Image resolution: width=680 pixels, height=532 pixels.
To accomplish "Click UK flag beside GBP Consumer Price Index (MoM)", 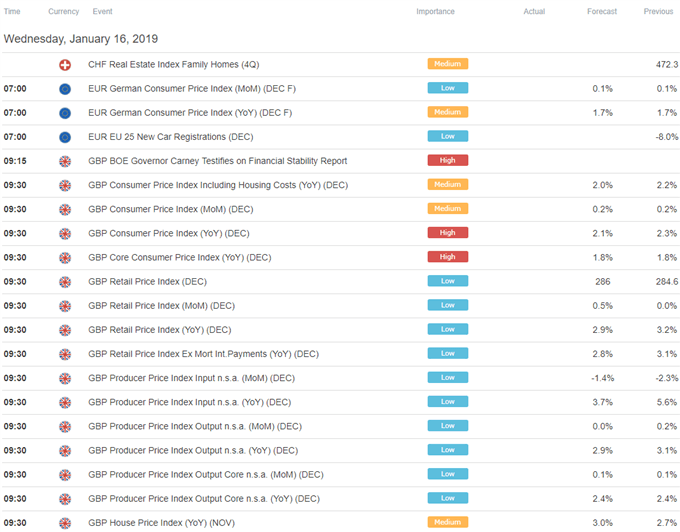I will [65, 210].
